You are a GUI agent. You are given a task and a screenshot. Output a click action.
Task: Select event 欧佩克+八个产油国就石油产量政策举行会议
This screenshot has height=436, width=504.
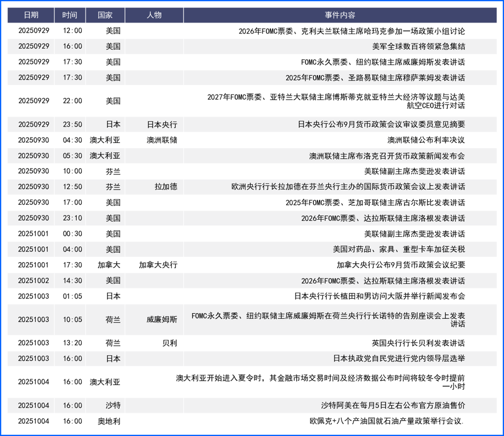387,421
